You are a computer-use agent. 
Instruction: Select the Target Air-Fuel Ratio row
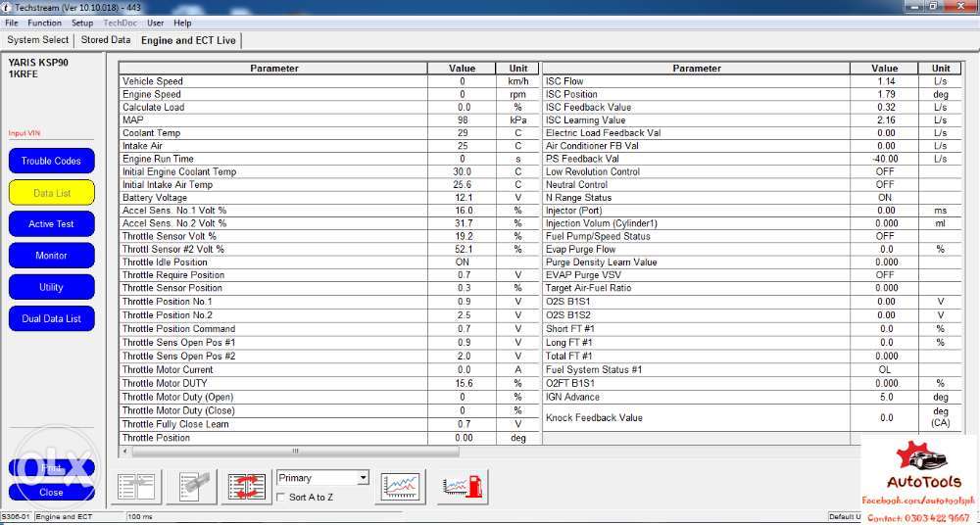753,288
